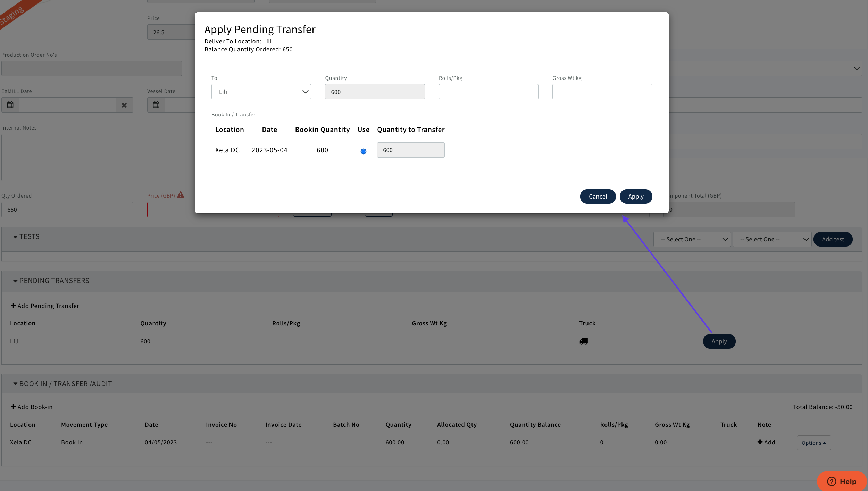The width and height of the screenshot is (868, 491).
Task: Click plus icon for Add Pending Transfer
Action: 13,306
